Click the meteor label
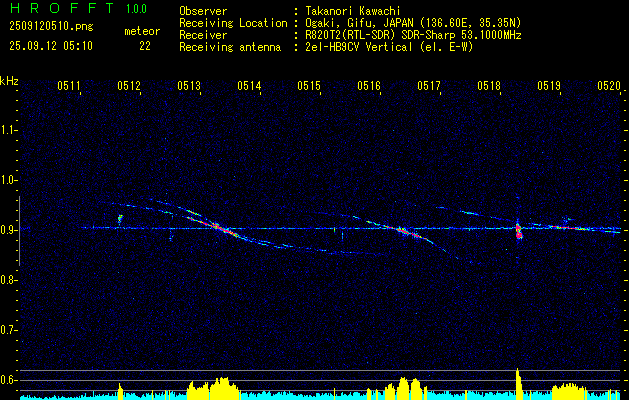This screenshot has width=629, height=400. point(142,31)
